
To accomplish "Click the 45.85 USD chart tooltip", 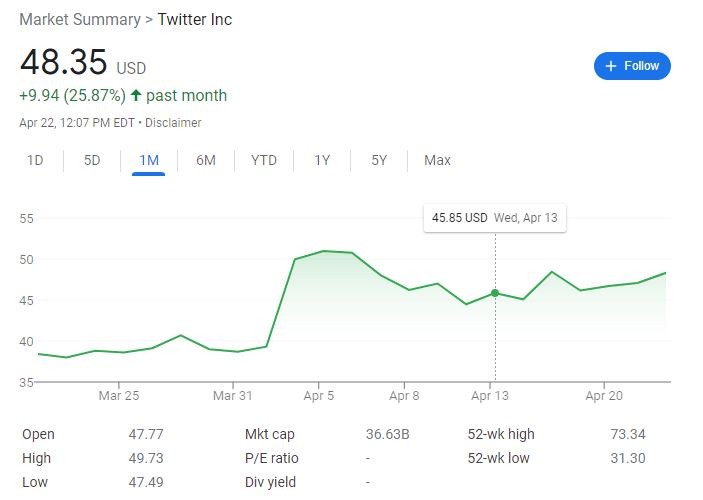I will (x=494, y=218).
